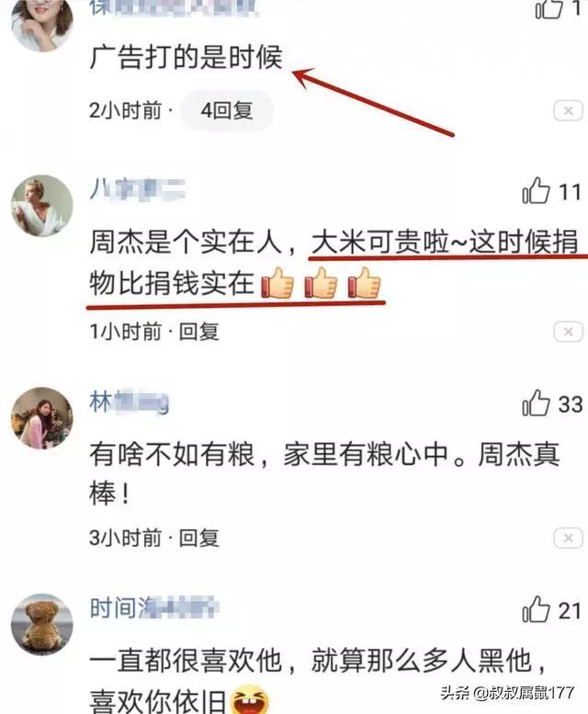Like the comment with 33 likes

pos(537,403)
